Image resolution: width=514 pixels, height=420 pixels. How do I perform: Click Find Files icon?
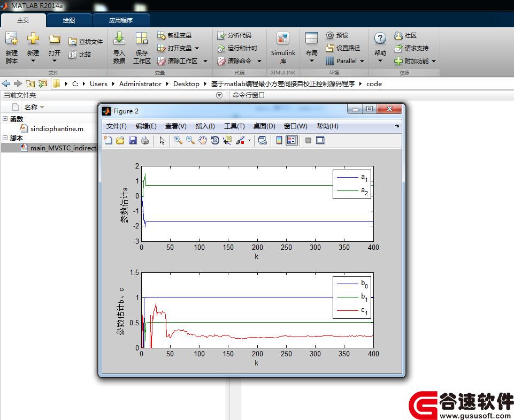point(72,42)
